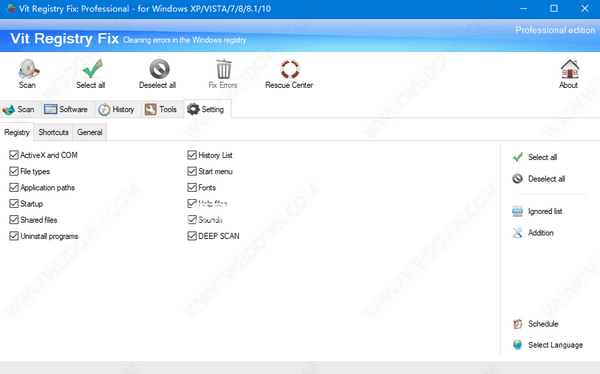Open the Schedule clock icon

[x=517, y=324]
